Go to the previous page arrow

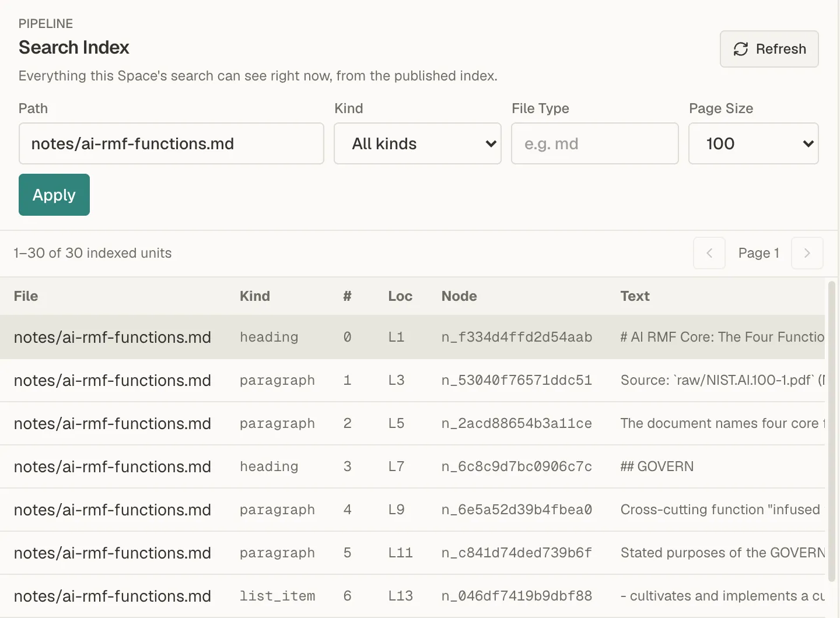tap(709, 253)
